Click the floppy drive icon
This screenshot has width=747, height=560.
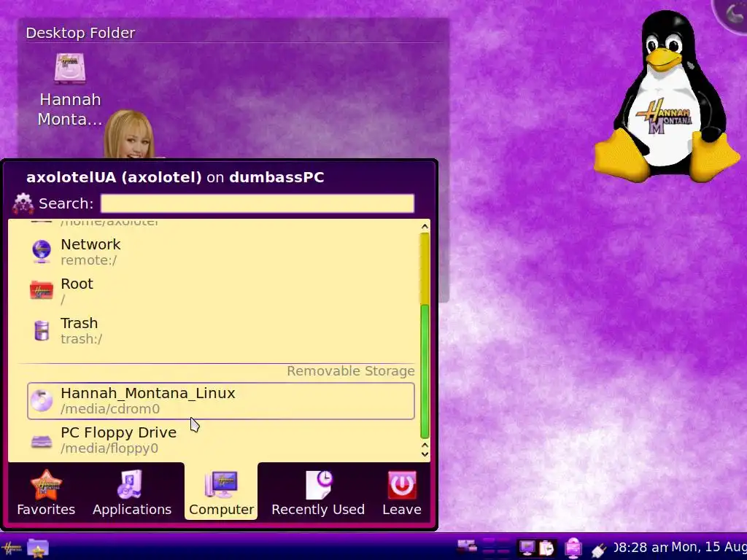point(42,442)
